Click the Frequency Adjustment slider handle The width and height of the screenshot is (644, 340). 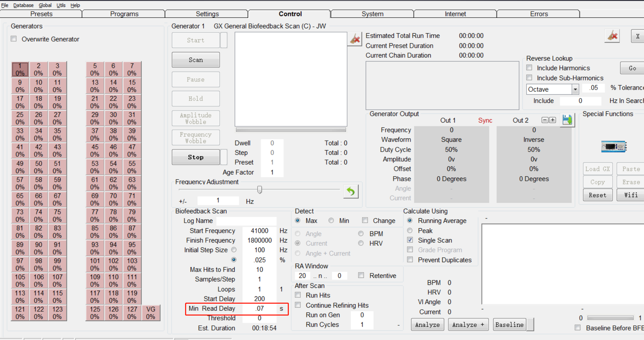tap(259, 190)
